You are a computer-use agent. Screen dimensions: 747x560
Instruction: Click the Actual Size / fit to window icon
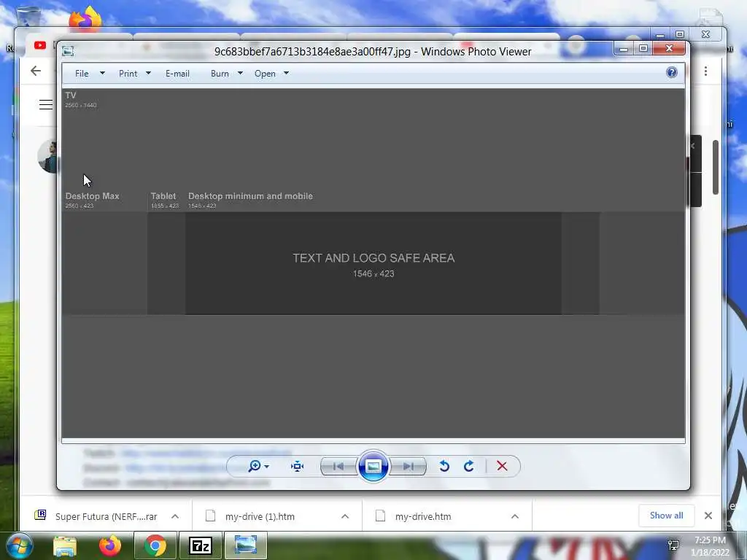click(298, 466)
